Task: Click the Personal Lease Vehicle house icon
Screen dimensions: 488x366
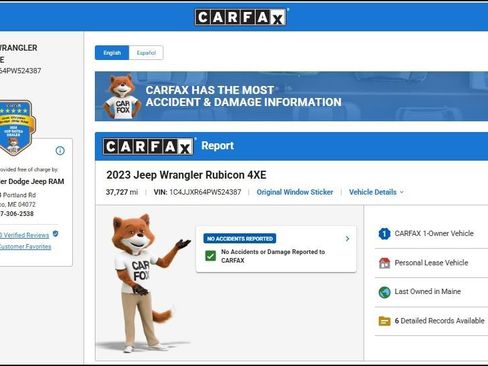Action: [x=384, y=263]
